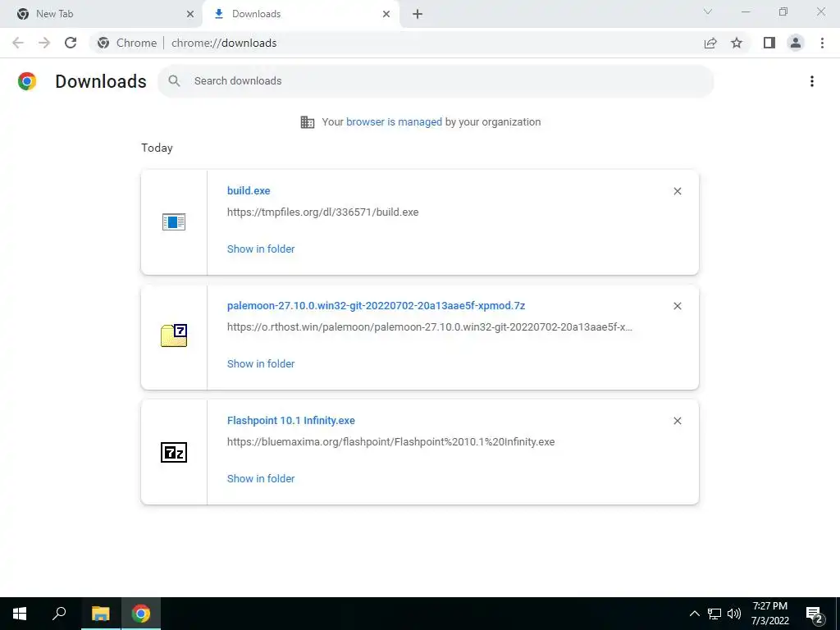
Task: Click the o.rthost.win palemoon source URL
Action: coord(430,326)
